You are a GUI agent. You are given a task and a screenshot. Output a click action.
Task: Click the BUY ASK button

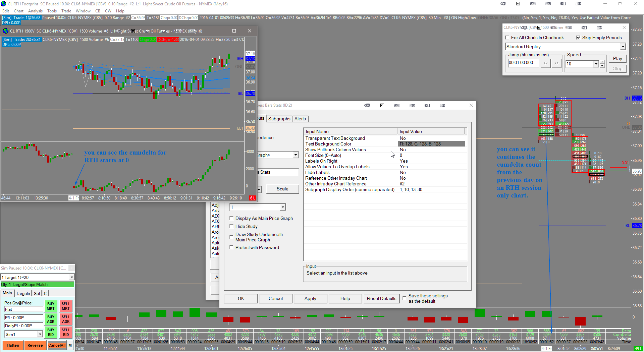[51, 319]
